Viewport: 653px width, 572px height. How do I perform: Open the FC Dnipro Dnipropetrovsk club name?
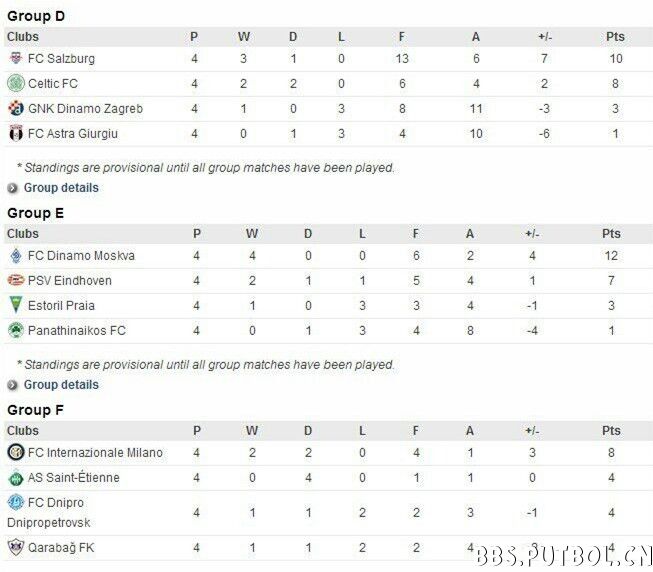(49, 512)
